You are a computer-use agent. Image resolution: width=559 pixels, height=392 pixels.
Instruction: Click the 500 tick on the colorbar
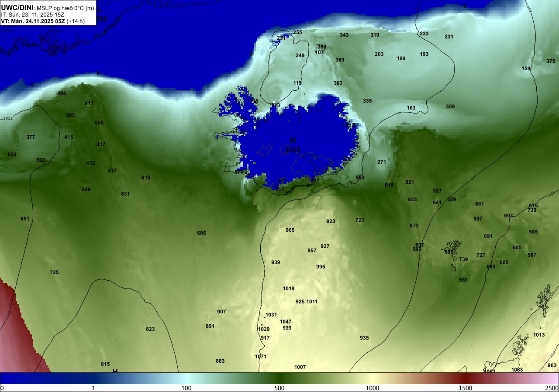(x=279, y=388)
